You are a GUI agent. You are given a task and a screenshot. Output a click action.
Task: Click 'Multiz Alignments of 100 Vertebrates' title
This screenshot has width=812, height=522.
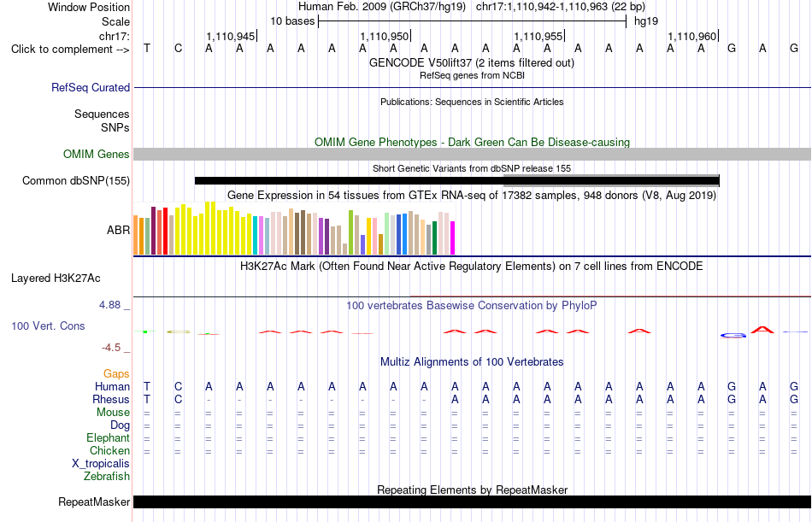(x=472, y=362)
